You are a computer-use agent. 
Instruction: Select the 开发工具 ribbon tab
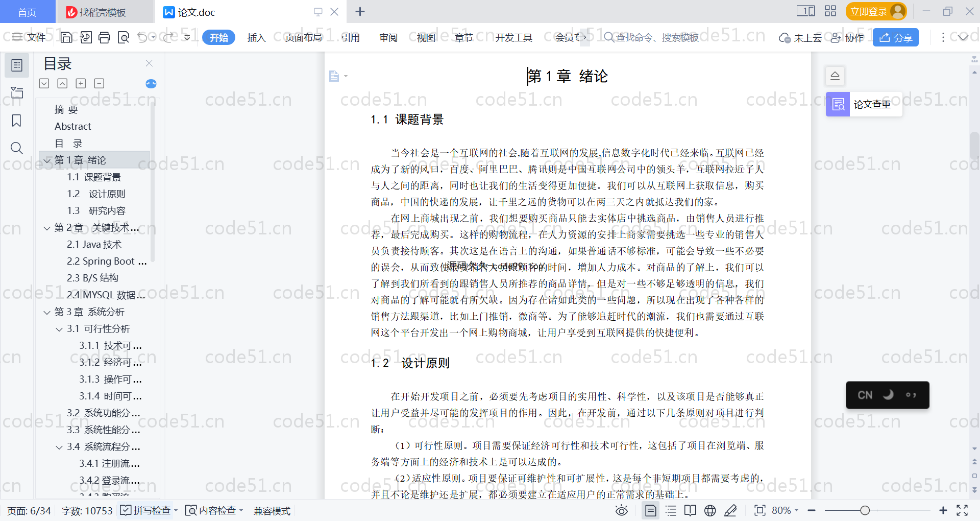(513, 37)
